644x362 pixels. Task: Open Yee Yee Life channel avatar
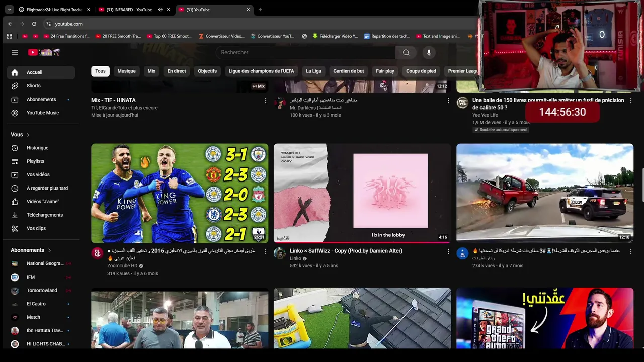click(x=462, y=103)
